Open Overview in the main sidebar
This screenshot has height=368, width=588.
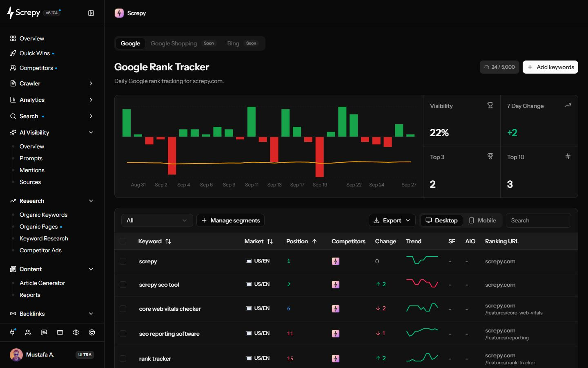click(x=32, y=38)
